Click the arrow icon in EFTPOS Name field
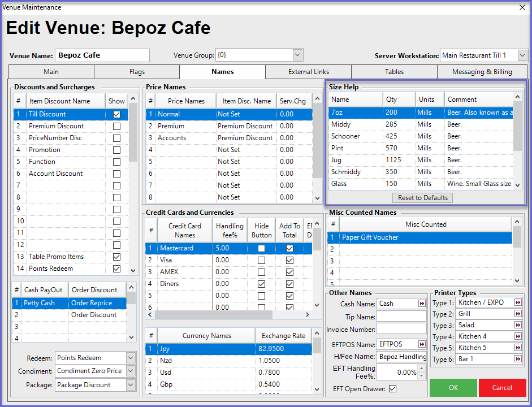The image size is (532, 407). coord(422,344)
